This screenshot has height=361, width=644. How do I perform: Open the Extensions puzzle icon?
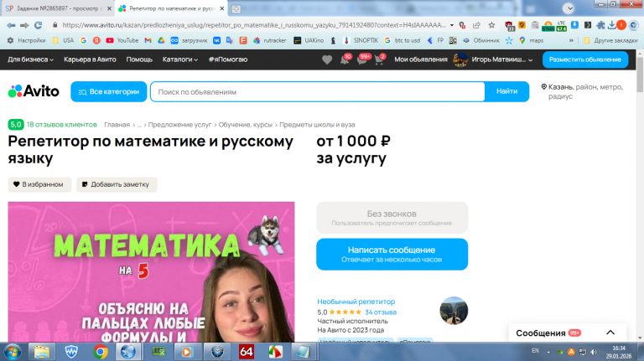coord(600,25)
